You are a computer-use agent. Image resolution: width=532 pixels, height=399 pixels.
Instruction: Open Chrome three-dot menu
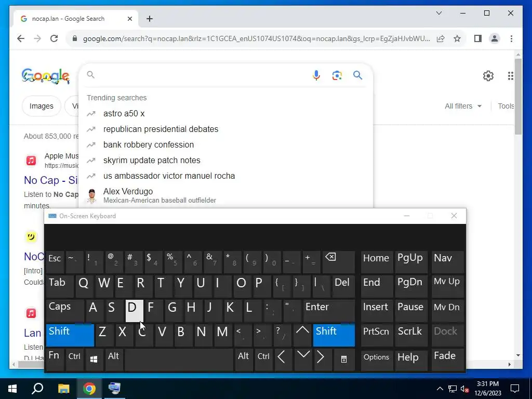point(511,38)
